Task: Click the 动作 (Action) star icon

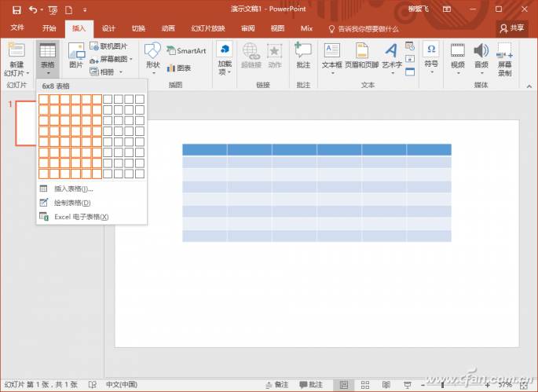Action: [274, 56]
